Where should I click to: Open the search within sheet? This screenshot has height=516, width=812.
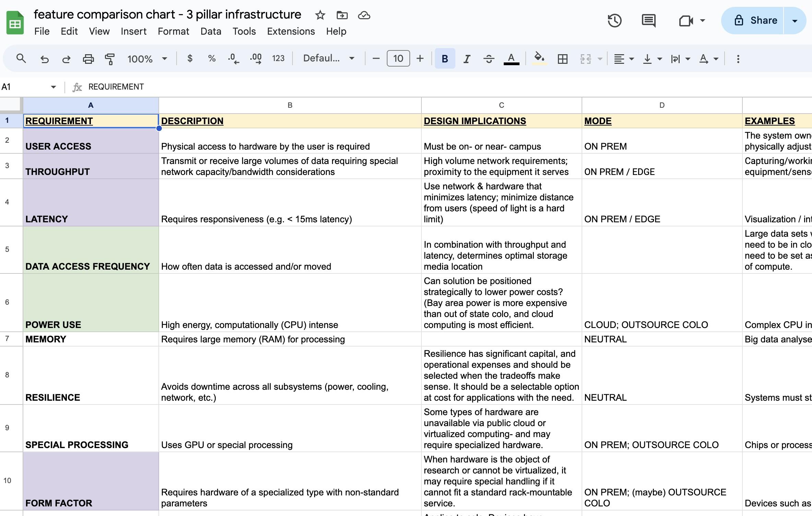(x=21, y=58)
